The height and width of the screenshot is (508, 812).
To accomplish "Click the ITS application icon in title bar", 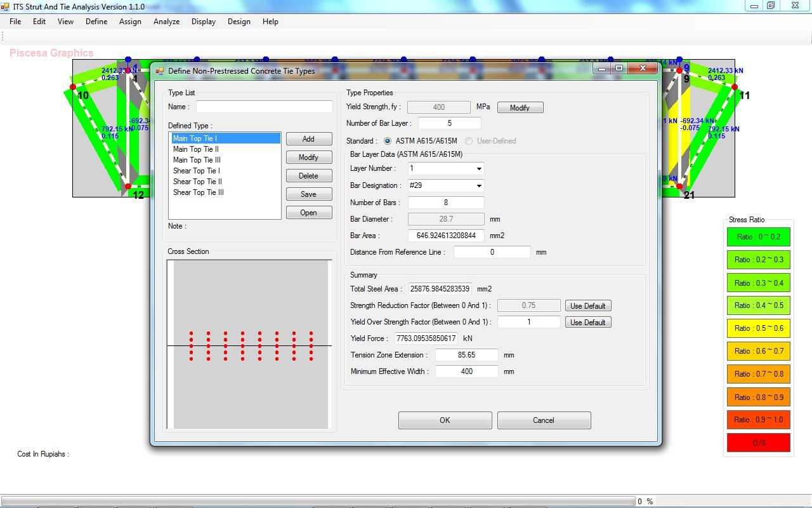I will coord(6,6).
